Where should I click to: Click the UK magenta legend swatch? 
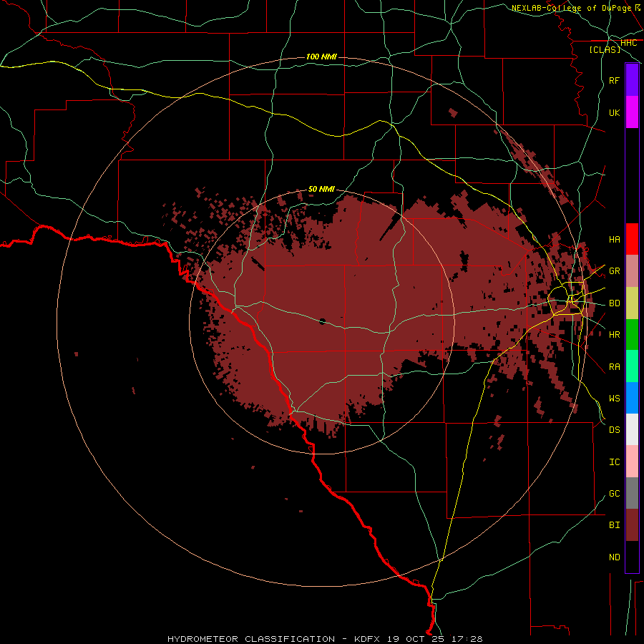click(632, 112)
